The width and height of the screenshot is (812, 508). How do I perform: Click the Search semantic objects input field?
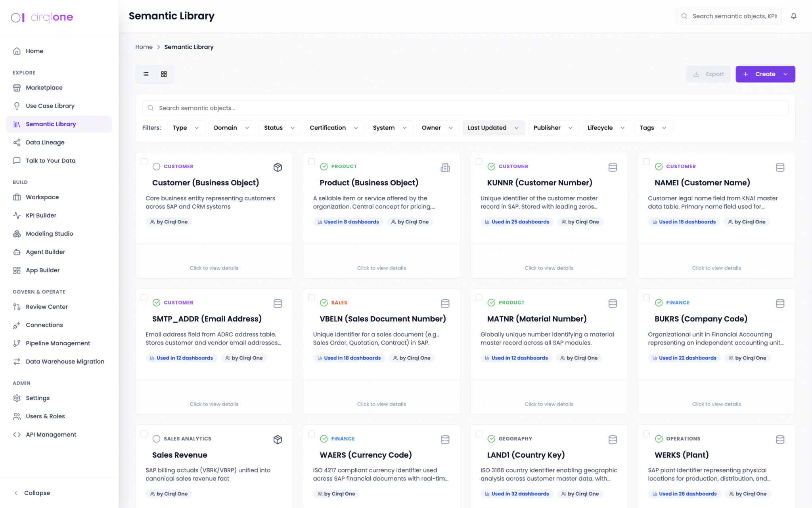coord(465,108)
